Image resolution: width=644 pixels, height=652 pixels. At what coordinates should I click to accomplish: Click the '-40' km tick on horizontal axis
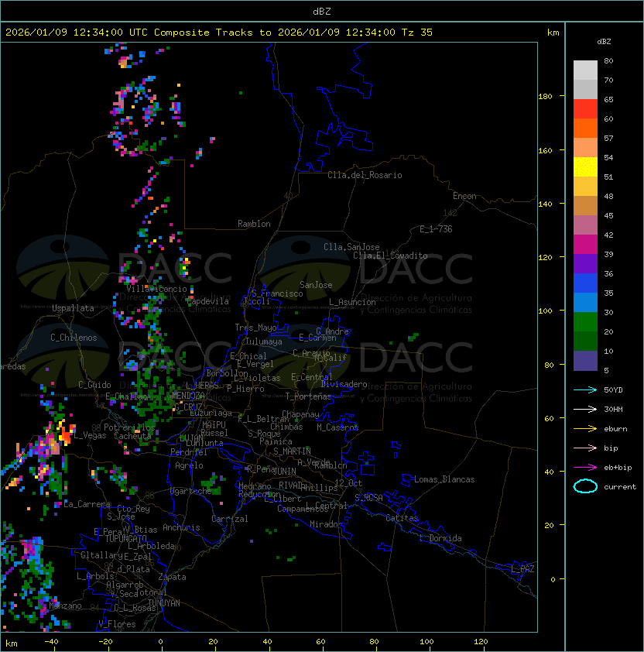point(51,642)
